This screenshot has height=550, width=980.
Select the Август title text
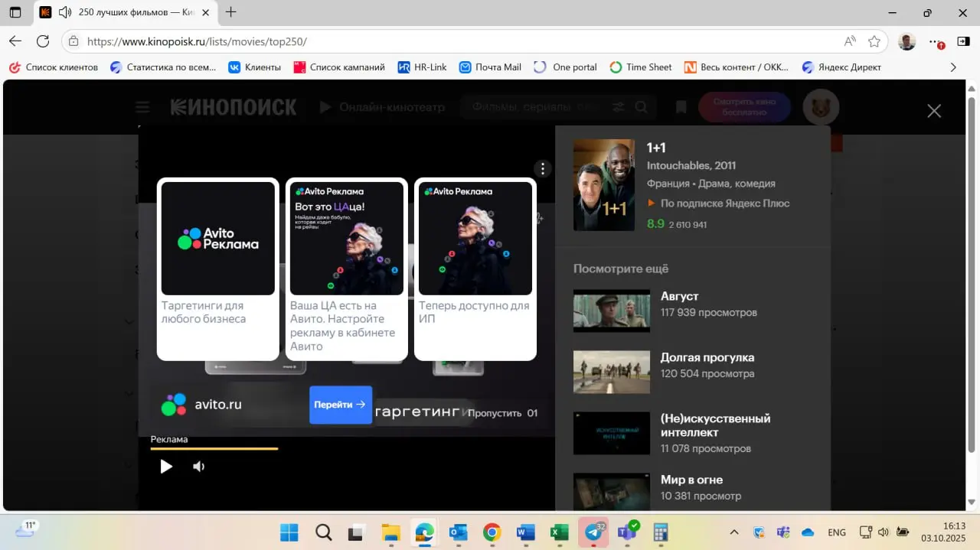680,296
